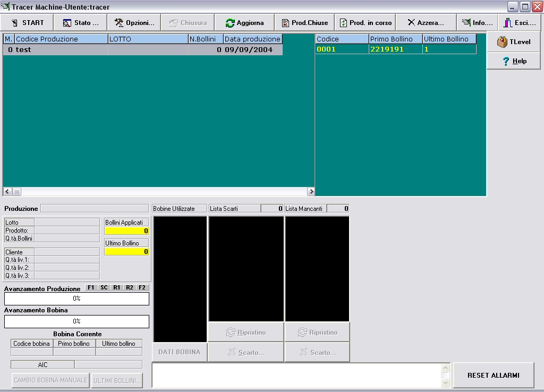Click the N.Bollini column header
Image resolution: width=544 pixels, height=392 pixels.
click(206, 39)
